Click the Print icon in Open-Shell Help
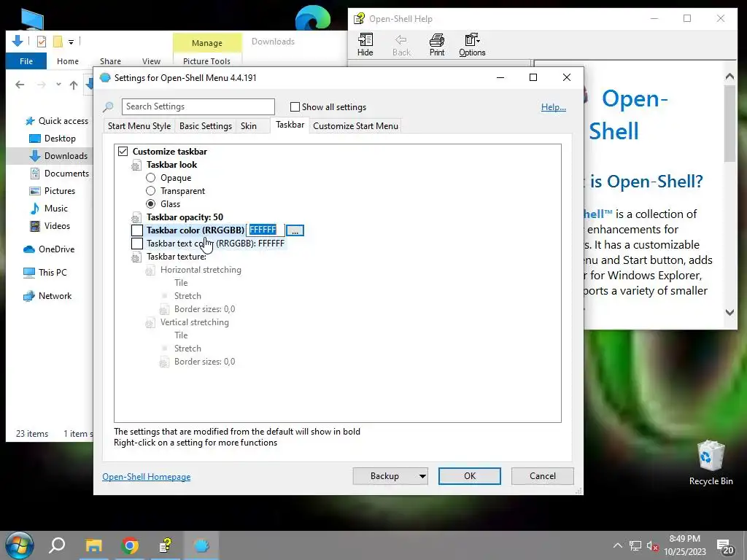This screenshot has height=560, width=747. point(437,44)
